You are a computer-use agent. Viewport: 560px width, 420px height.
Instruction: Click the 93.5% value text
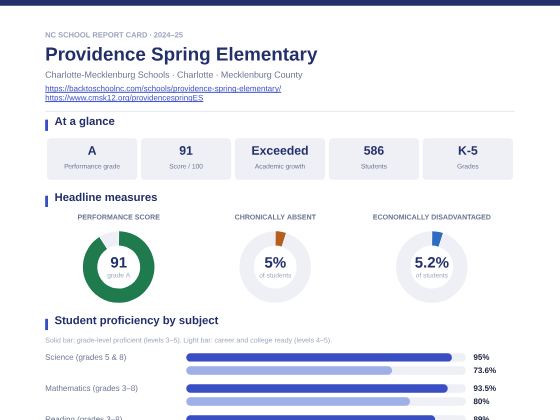click(485, 388)
